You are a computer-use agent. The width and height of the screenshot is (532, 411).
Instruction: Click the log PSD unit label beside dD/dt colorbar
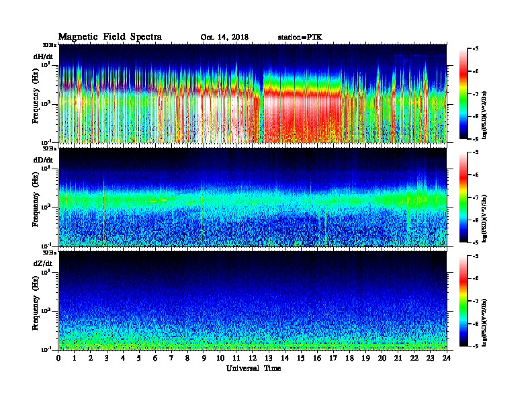pos(484,219)
